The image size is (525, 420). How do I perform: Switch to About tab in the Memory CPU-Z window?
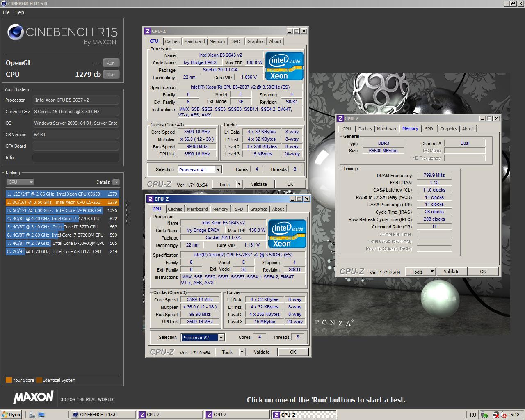(468, 129)
